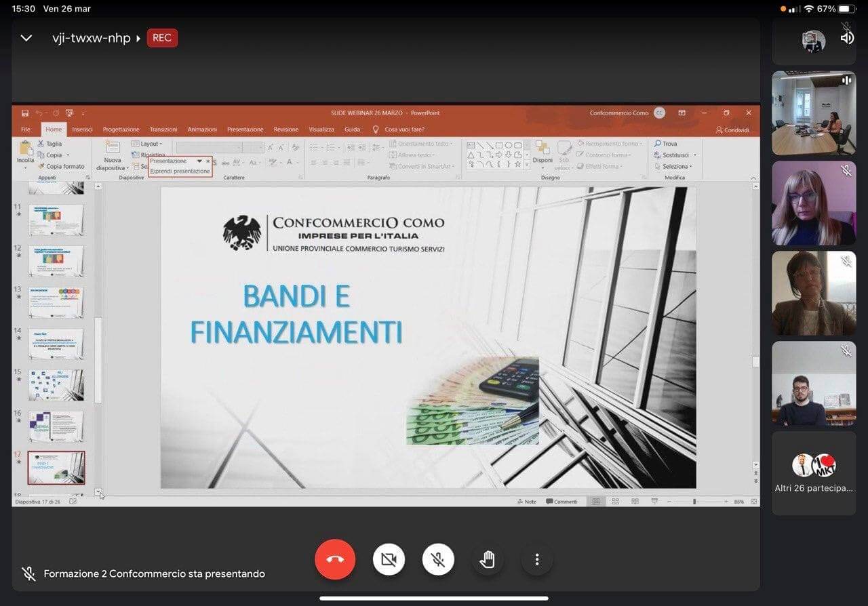The image size is (868, 606).
Task: Select the video tile of the bearded man with glasses
Action: (x=814, y=383)
